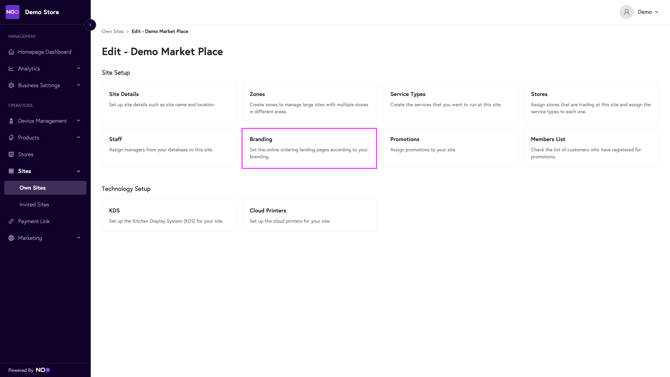Select Invited Sites in the sidebar
This screenshot has height=377, width=670.
tap(34, 205)
